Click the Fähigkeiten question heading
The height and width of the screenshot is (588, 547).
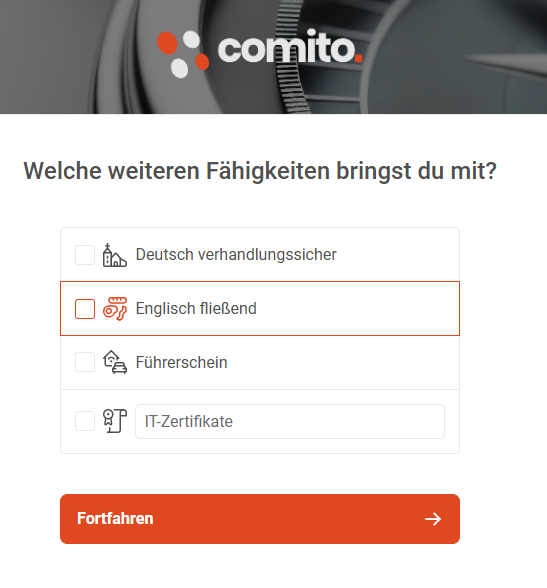[x=260, y=171]
